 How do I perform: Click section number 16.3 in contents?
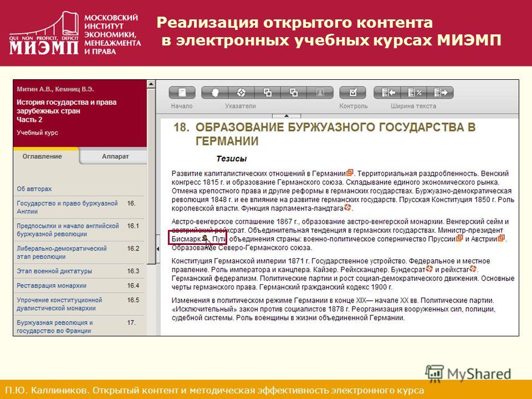coord(133,271)
